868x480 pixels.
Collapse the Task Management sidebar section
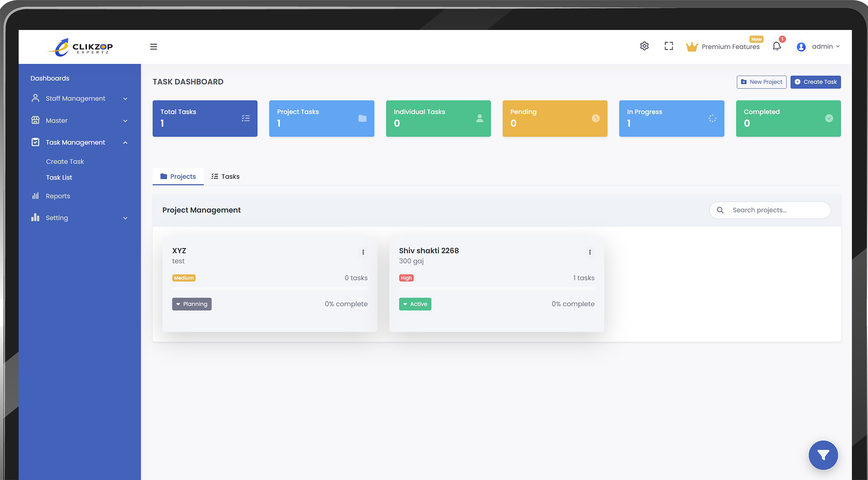click(125, 143)
